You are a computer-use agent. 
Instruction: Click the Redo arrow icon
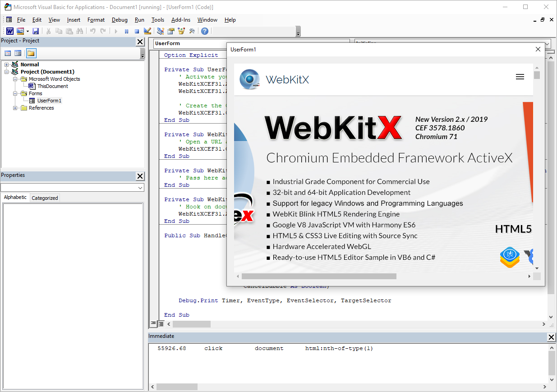(103, 31)
